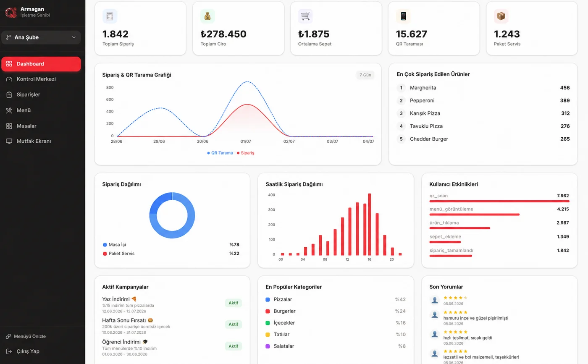Go to the Dashboard page
Image resolution: width=588 pixels, height=364 pixels.
(41, 64)
